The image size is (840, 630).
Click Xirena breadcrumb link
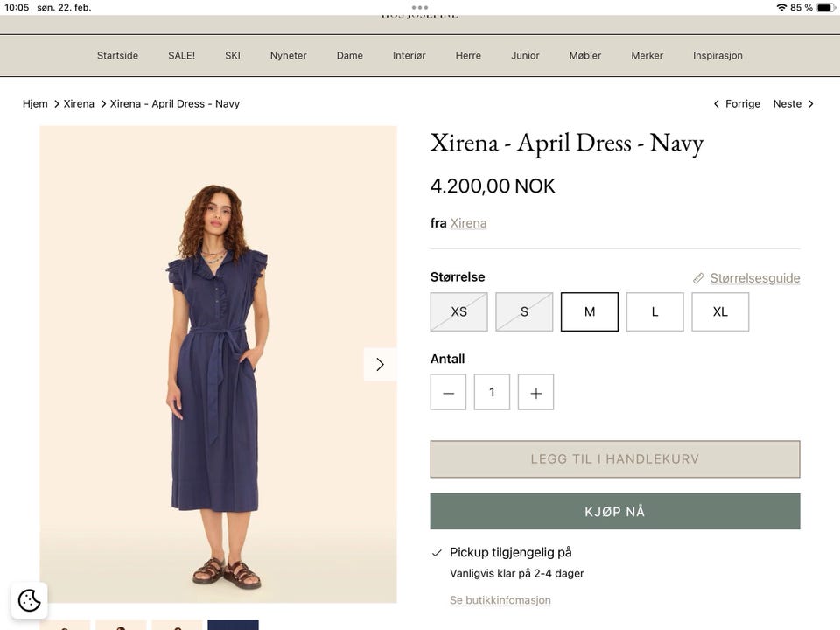point(79,104)
